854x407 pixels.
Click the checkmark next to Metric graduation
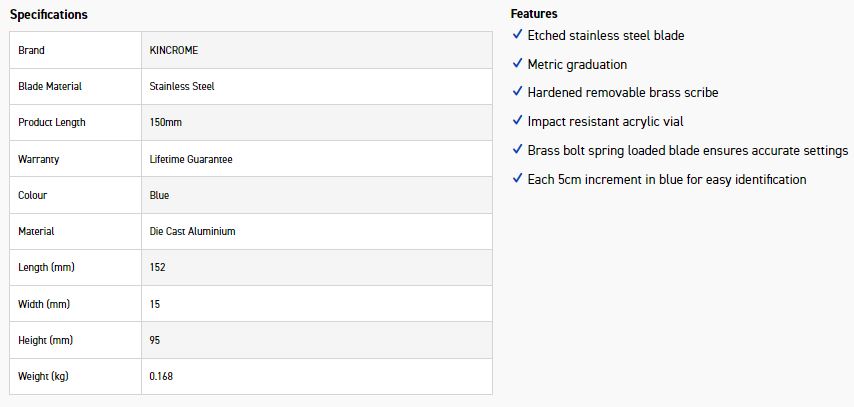coord(517,64)
